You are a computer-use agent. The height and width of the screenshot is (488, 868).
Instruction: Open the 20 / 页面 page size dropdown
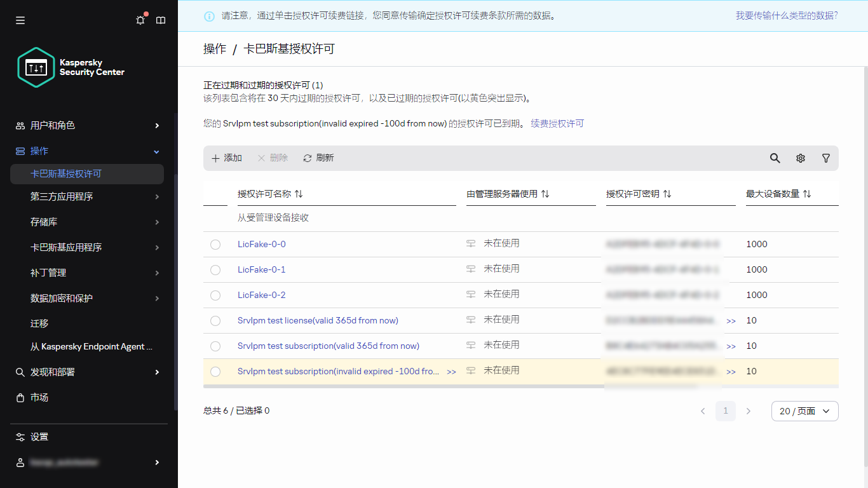[804, 411]
